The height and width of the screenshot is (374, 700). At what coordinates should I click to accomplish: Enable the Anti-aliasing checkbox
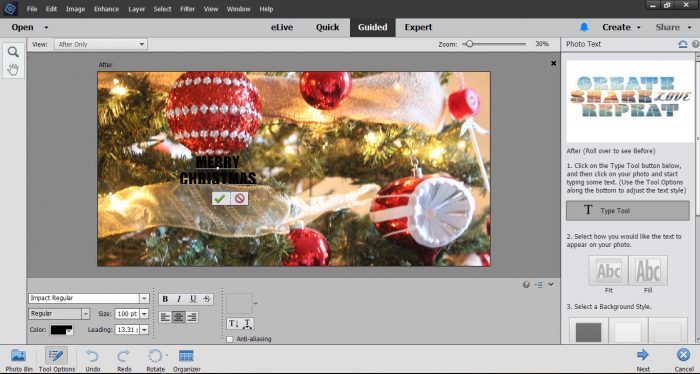click(230, 339)
